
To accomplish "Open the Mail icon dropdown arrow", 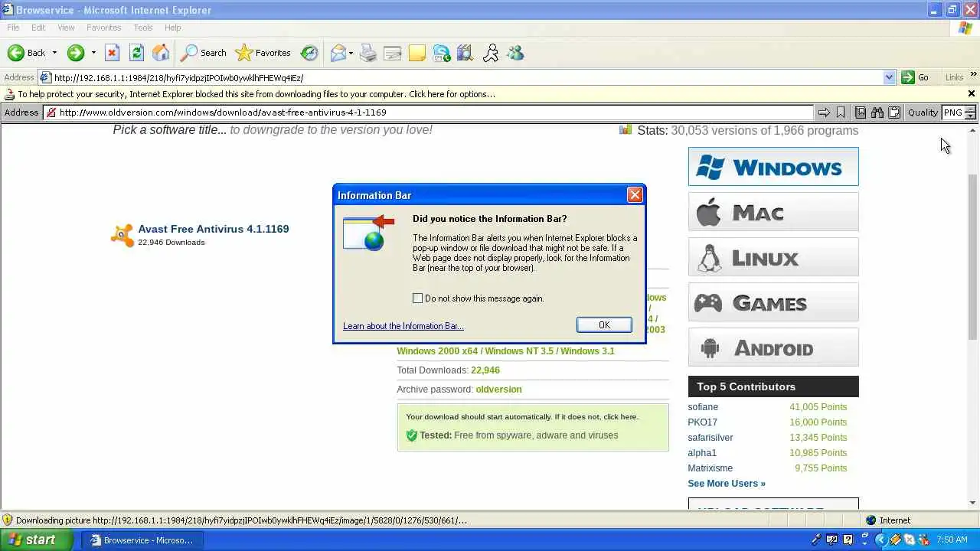I will click(351, 53).
